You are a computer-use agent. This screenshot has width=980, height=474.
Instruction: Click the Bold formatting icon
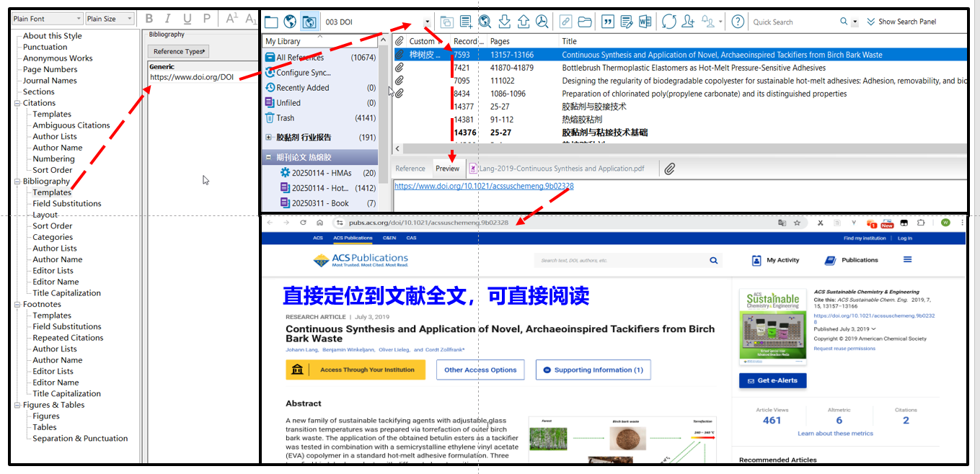pyautogui.click(x=149, y=19)
